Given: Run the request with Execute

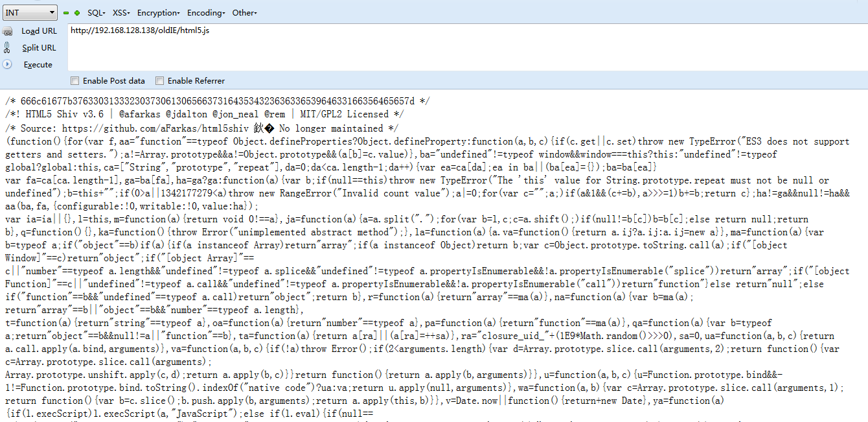Looking at the screenshot, I should [x=28, y=65].
